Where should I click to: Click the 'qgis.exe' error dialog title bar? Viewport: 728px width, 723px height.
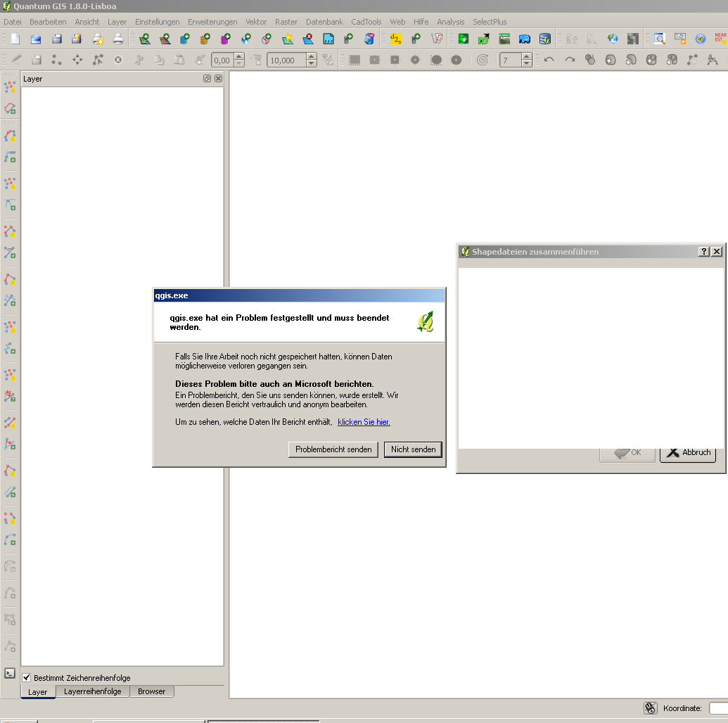(299, 295)
